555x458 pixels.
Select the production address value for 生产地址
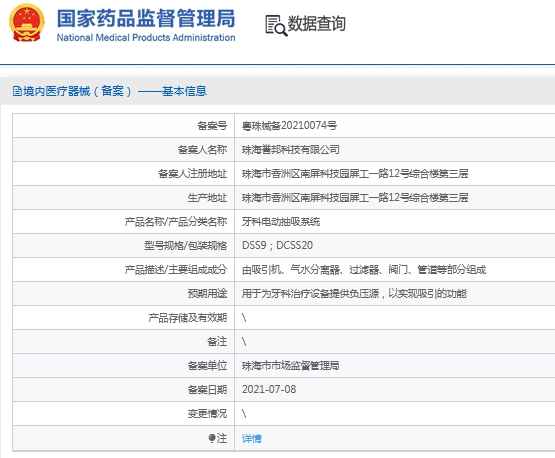(355, 198)
